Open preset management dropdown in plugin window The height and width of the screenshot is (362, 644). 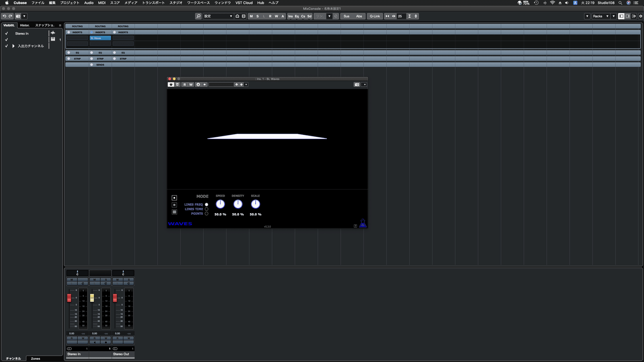(246, 84)
